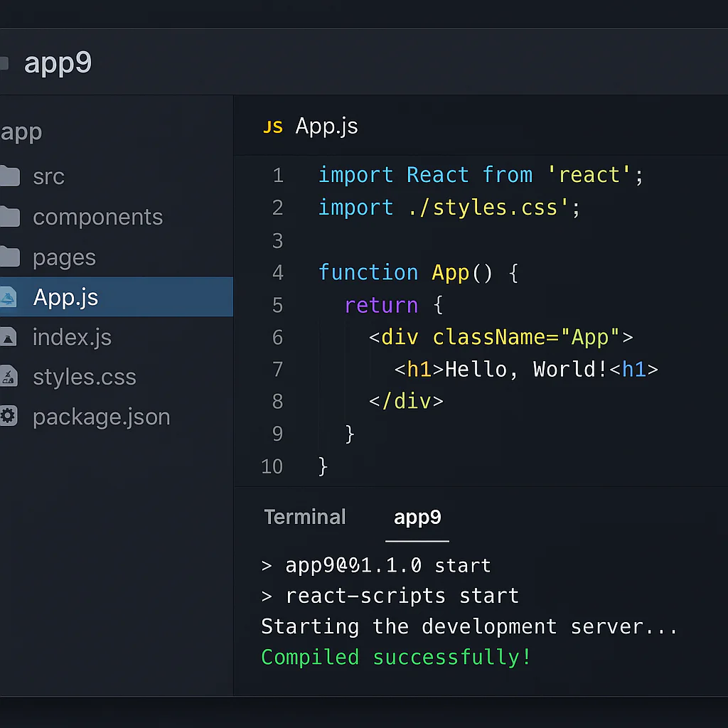
Task: Click the package.json gear icon
Action: (x=9, y=416)
